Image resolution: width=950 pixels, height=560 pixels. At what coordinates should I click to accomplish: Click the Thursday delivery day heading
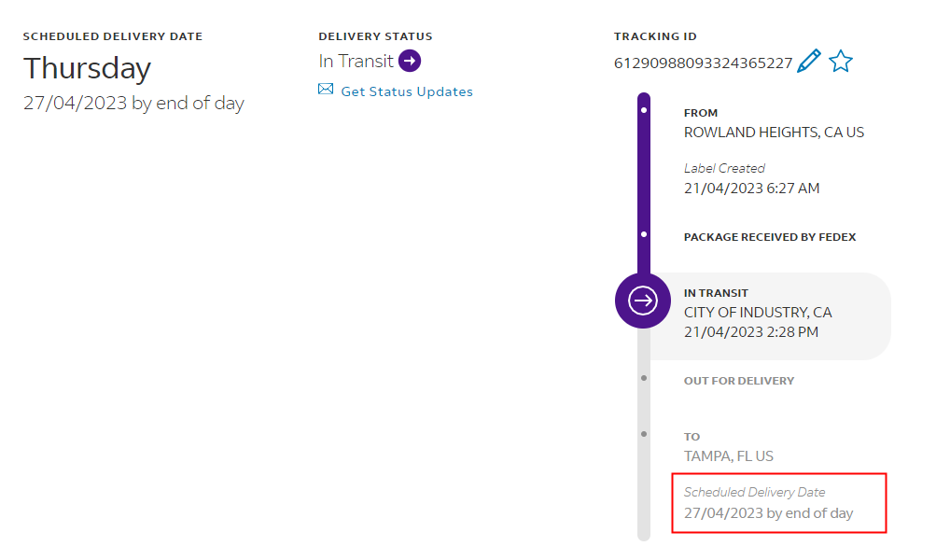pyautogui.click(x=87, y=68)
